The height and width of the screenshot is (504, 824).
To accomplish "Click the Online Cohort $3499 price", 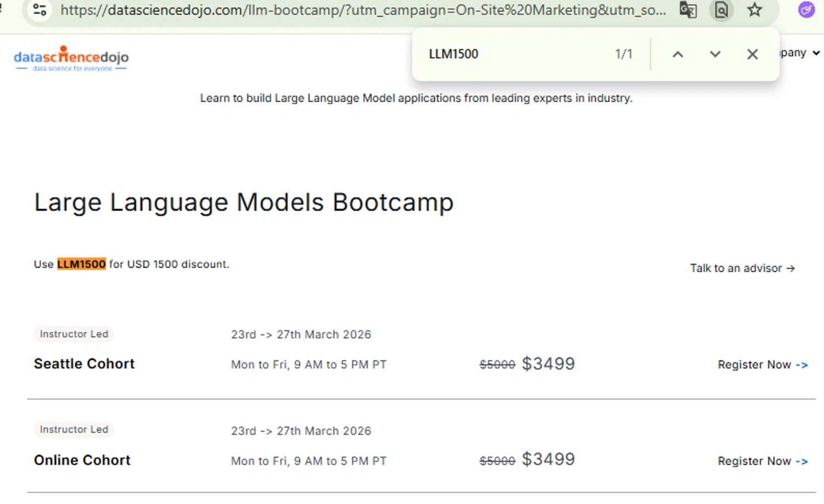I will (x=548, y=459).
